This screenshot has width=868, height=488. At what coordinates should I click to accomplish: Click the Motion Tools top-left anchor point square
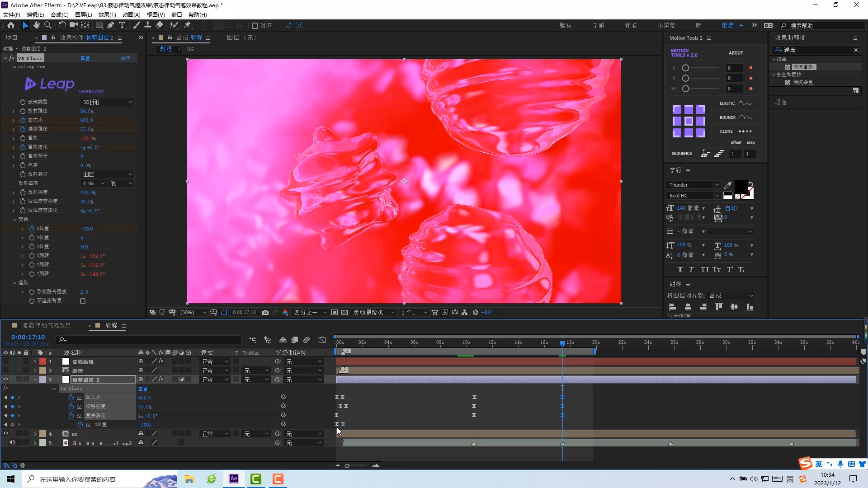(x=677, y=109)
